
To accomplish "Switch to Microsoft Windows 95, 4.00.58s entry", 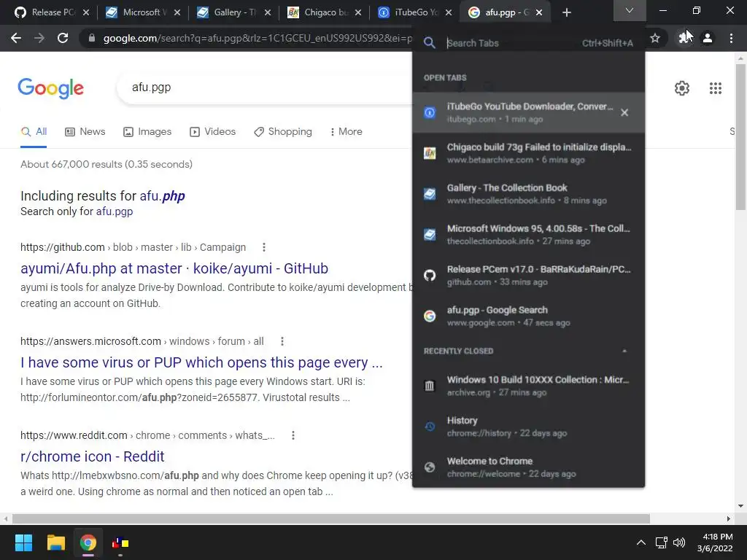I will click(x=528, y=234).
